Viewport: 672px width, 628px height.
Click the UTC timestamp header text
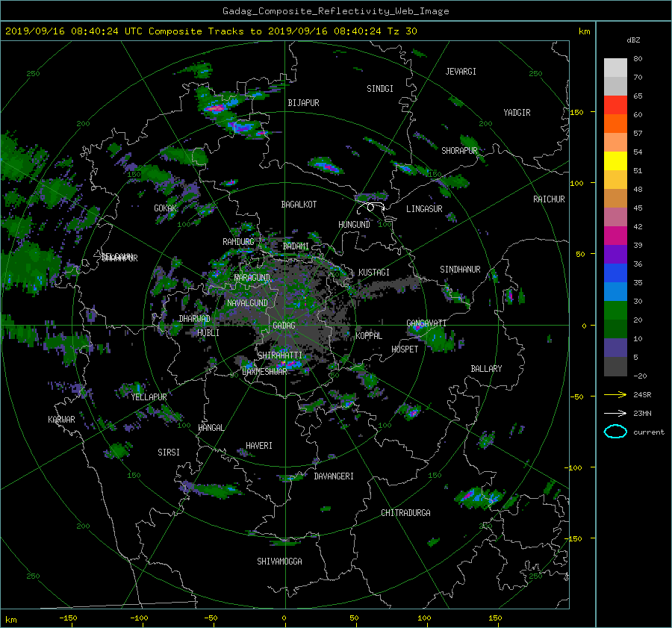tap(211, 31)
